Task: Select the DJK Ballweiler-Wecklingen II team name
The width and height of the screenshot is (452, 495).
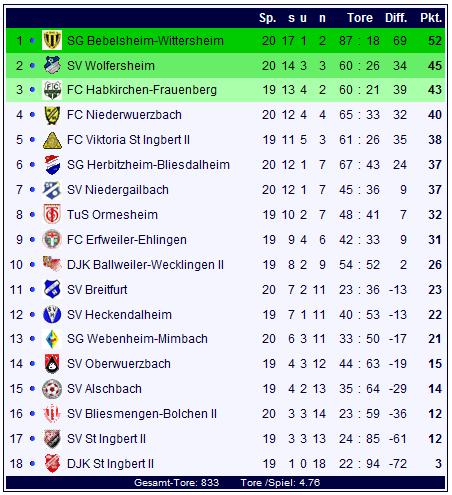Action: 145,265
